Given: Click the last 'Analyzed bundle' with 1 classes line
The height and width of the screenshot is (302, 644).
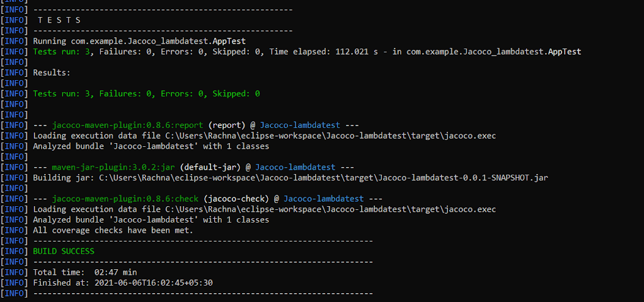Looking at the screenshot, I should pos(151,220).
